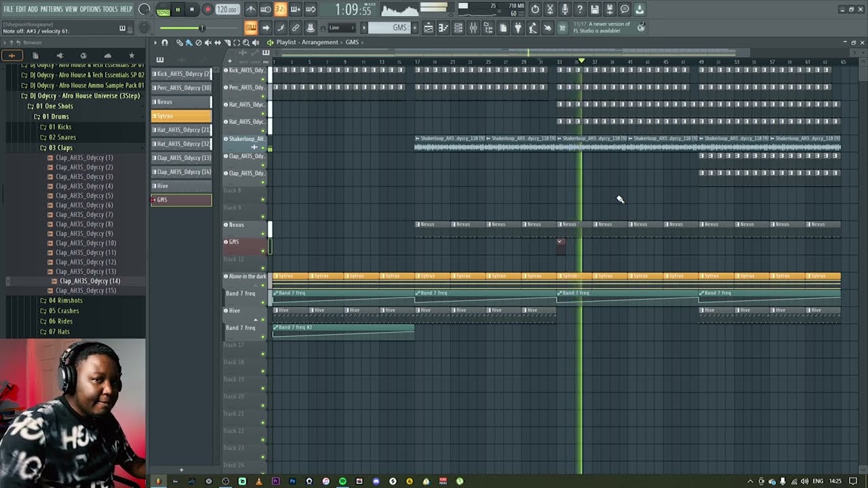Toggle the Pat/Song mode button

tap(163, 9)
